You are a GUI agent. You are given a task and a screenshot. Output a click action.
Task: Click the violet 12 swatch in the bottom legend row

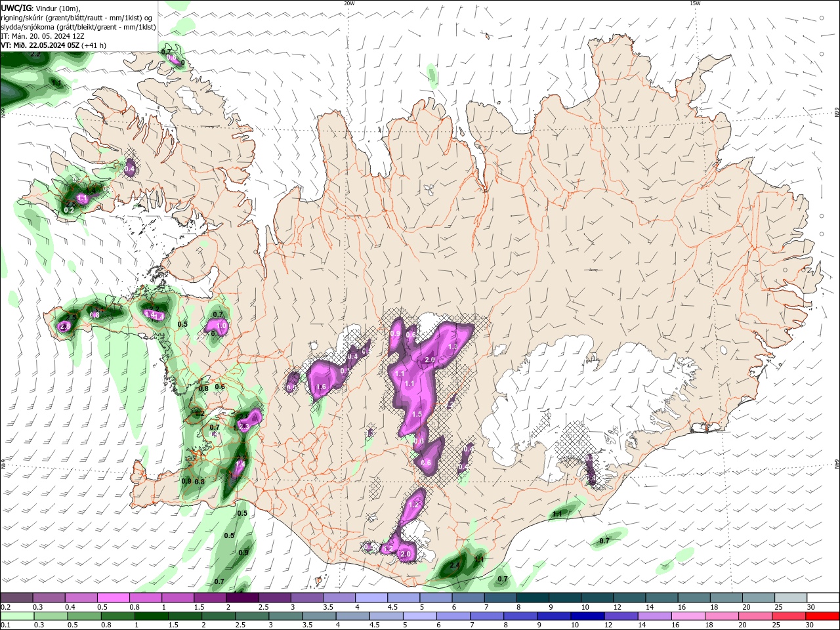(x=621, y=616)
